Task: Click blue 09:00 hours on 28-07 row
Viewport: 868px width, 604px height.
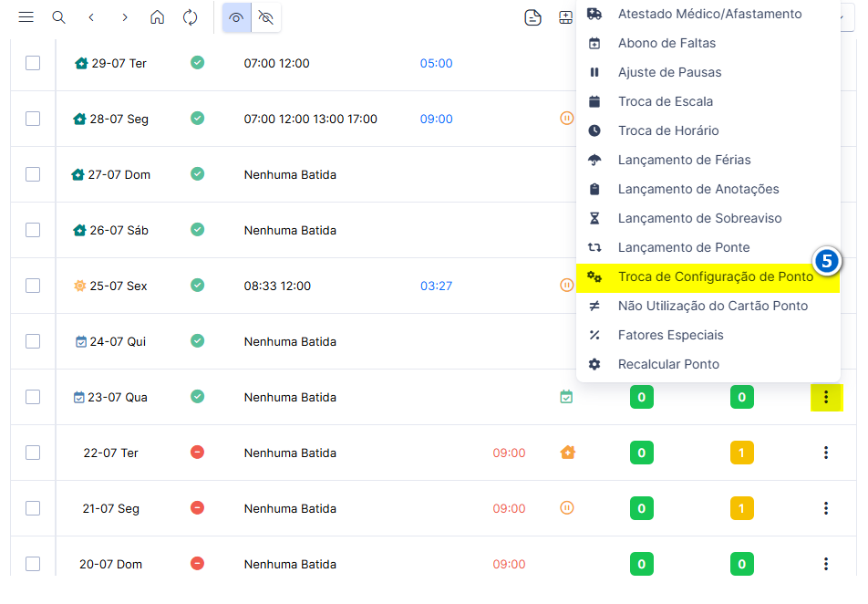Action: pos(436,119)
